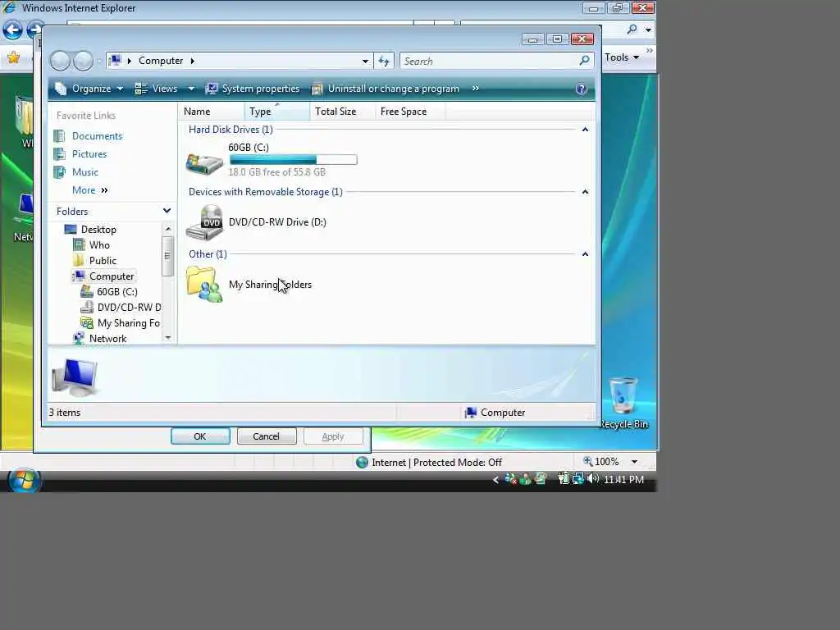Click Internet Explorer Back button

click(13, 30)
